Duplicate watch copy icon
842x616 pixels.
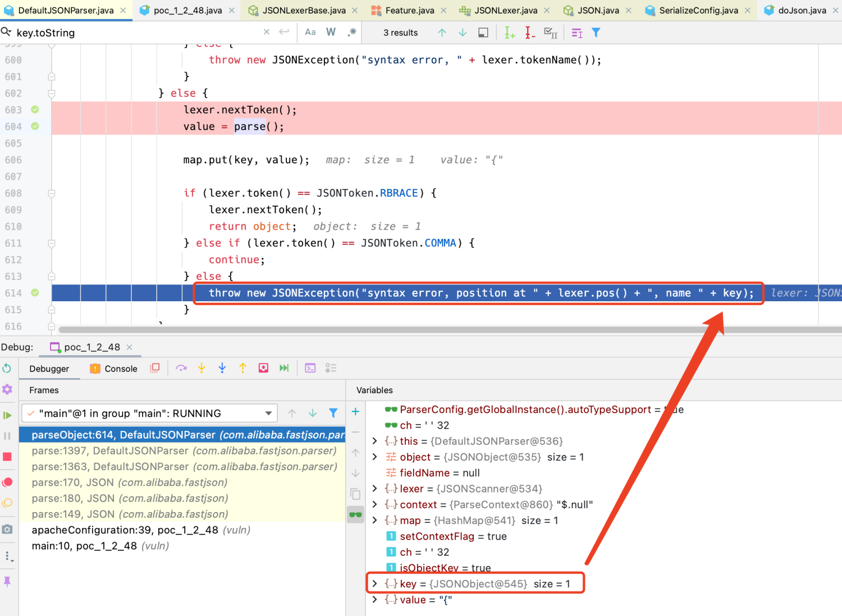(x=355, y=494)
